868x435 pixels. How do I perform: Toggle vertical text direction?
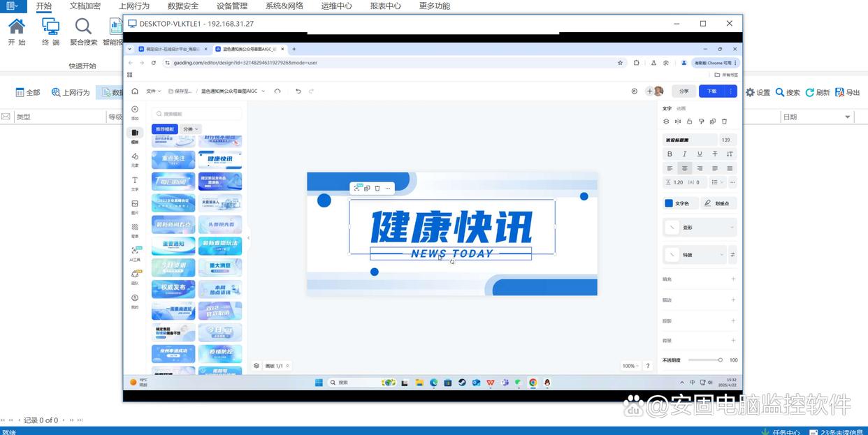click(730, 154)
